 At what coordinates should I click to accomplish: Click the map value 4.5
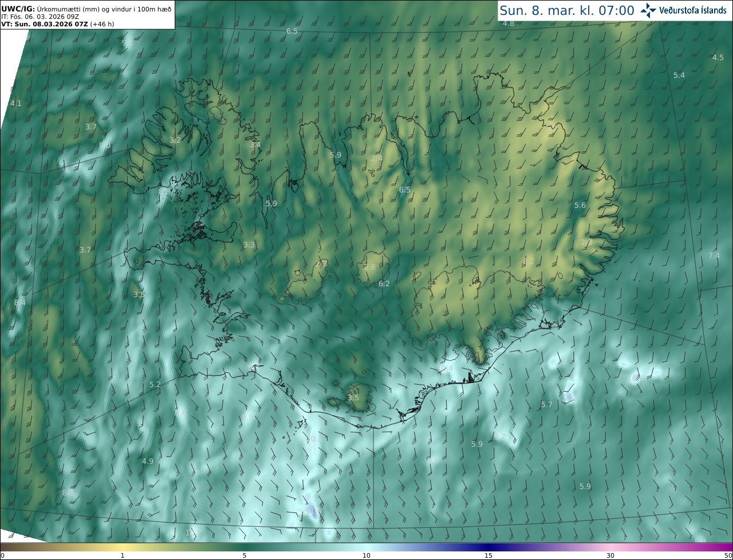(x=718, y=58)
